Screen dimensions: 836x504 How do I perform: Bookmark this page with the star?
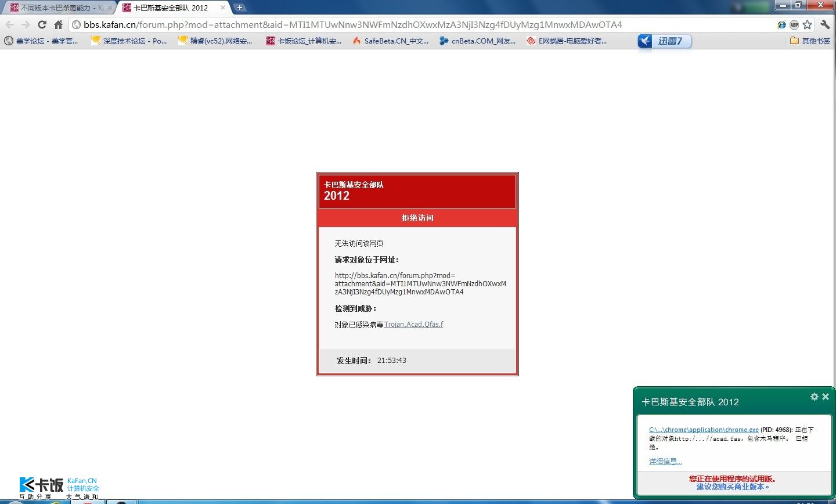pyautogui.click(x=807, y=25)
